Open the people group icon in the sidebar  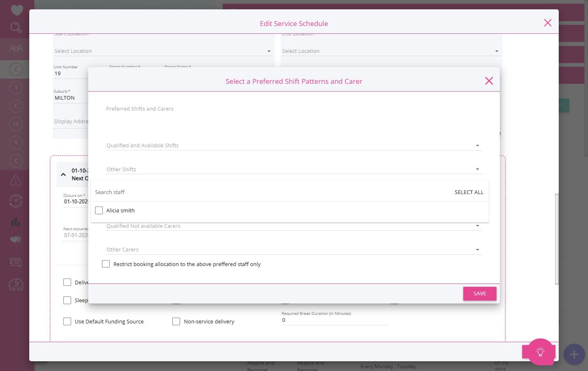pyautogui.click(x=16, y=49)
